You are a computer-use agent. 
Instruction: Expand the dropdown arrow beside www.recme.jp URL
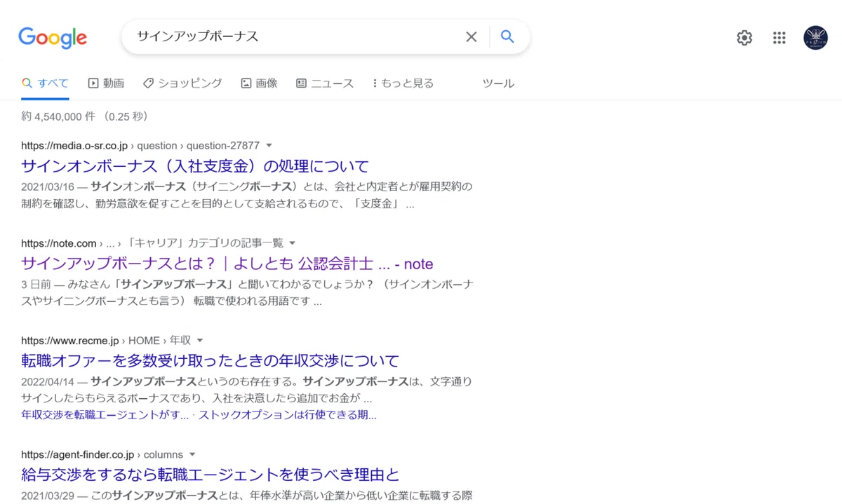(x=200, y=341)
